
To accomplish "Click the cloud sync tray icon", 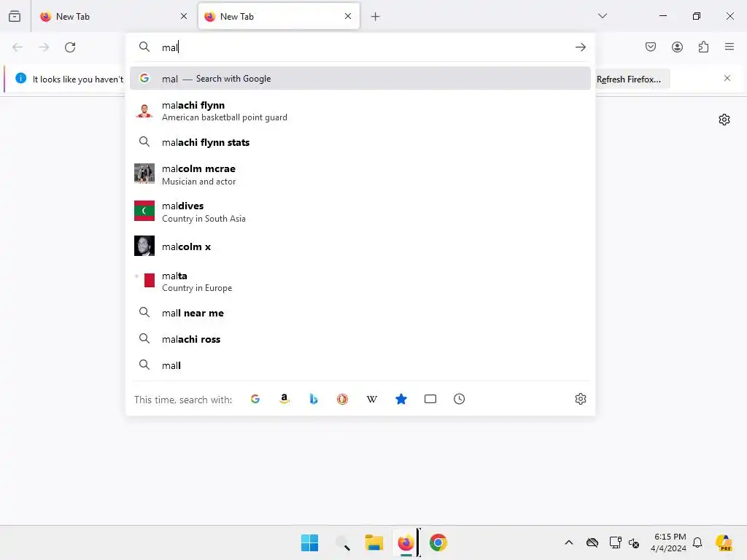I will coord(592,542).
